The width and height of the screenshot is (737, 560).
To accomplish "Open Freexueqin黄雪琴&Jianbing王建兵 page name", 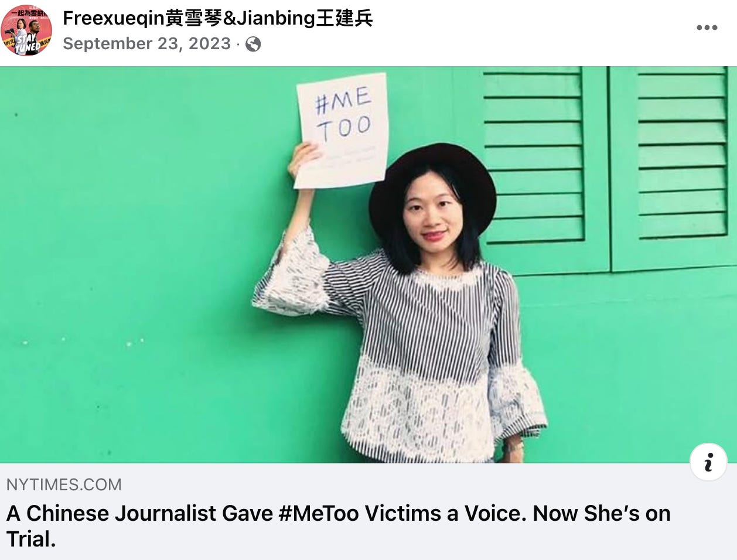I will click(x=218, y=18).
